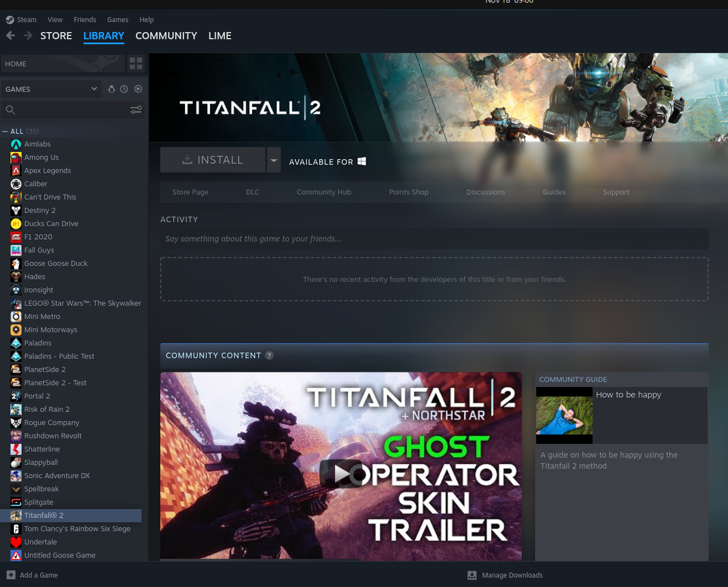728x587 pixels.
Task: Collapse the ALL games category
Action: [5, 132]
